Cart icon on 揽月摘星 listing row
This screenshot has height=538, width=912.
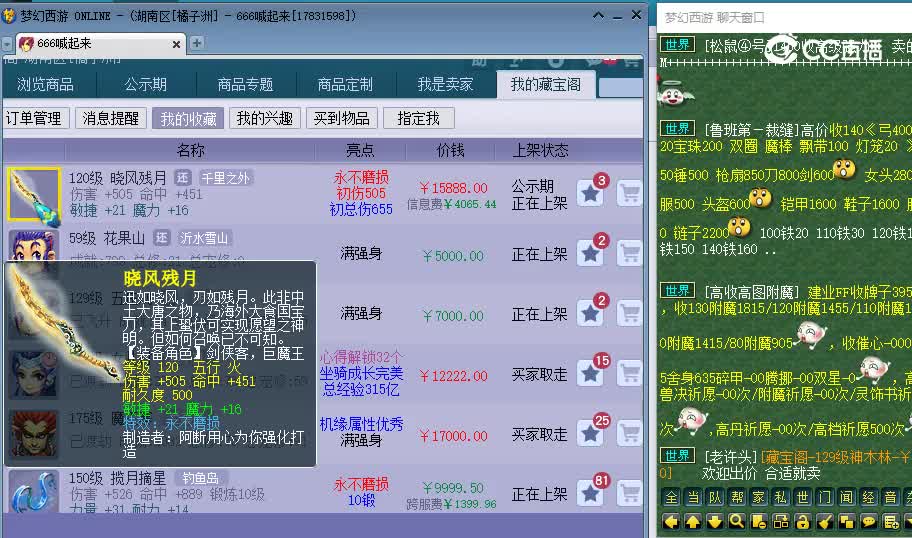[629, 494]
